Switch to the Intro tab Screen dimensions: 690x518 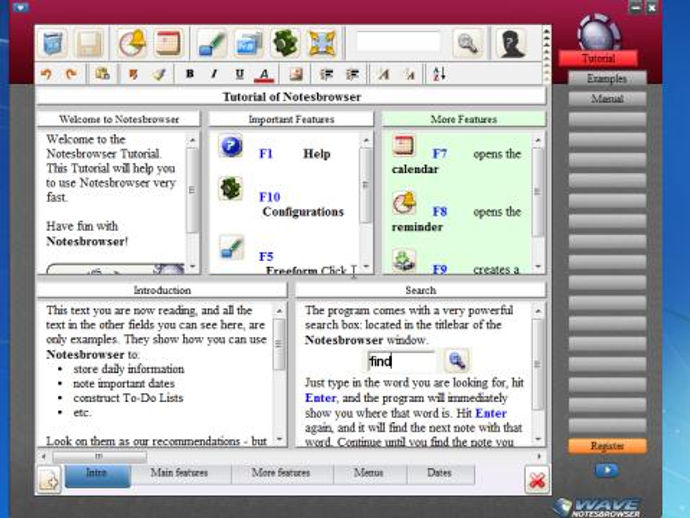(97, 475)
